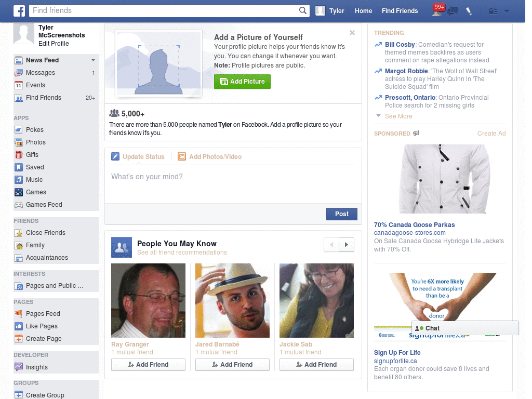Open the Bill Cosby trending topic
The width and height of the screenshot is (532, 399).
(x=400, y=45)
